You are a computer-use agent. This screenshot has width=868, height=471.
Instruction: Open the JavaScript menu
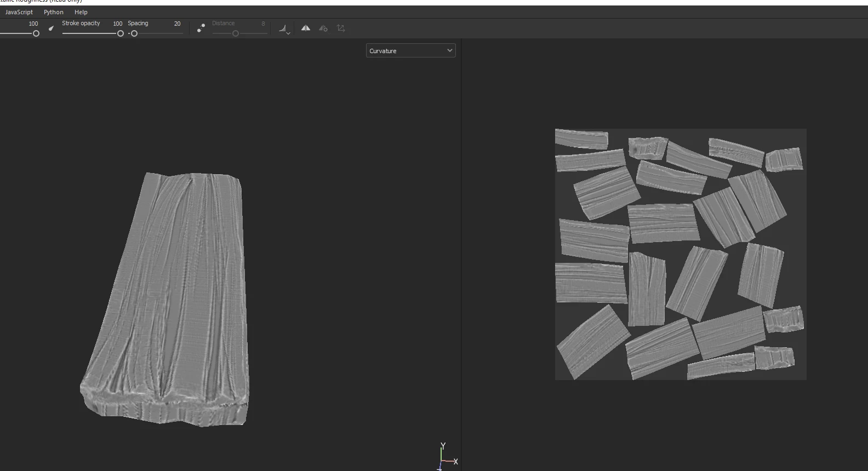[x=19, y=12]
